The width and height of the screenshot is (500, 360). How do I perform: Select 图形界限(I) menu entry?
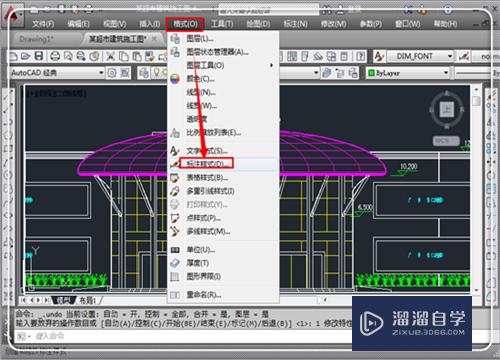tap(223, 276)
